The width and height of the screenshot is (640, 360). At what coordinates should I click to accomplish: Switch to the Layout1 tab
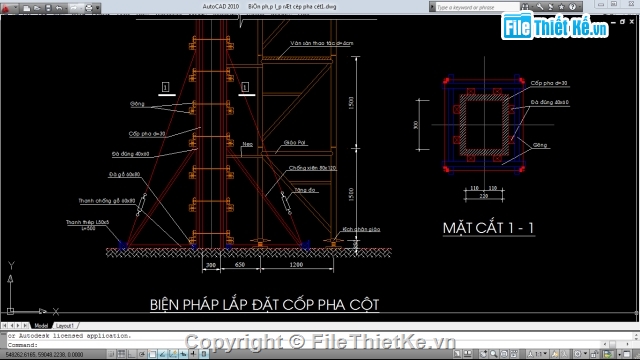coord(65,326)
